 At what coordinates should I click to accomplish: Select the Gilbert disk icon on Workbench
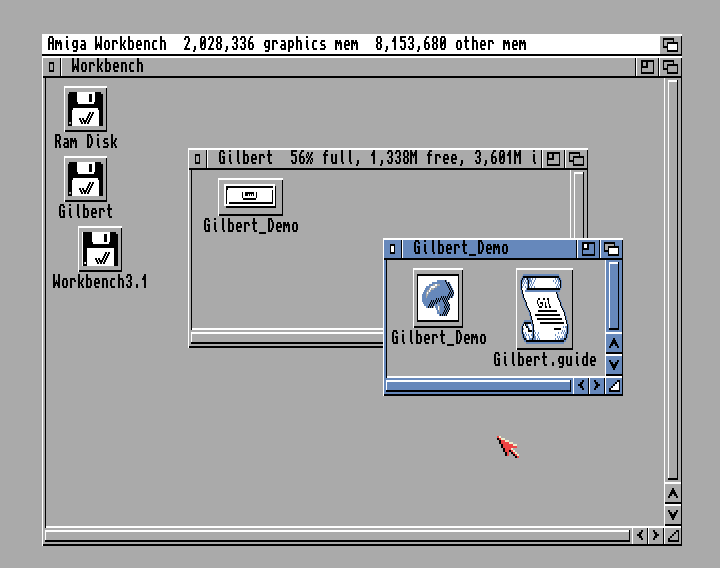[86, 179]
